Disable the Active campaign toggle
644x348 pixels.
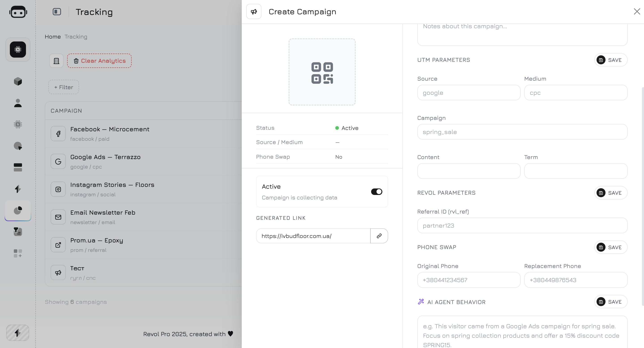point(376,192)
